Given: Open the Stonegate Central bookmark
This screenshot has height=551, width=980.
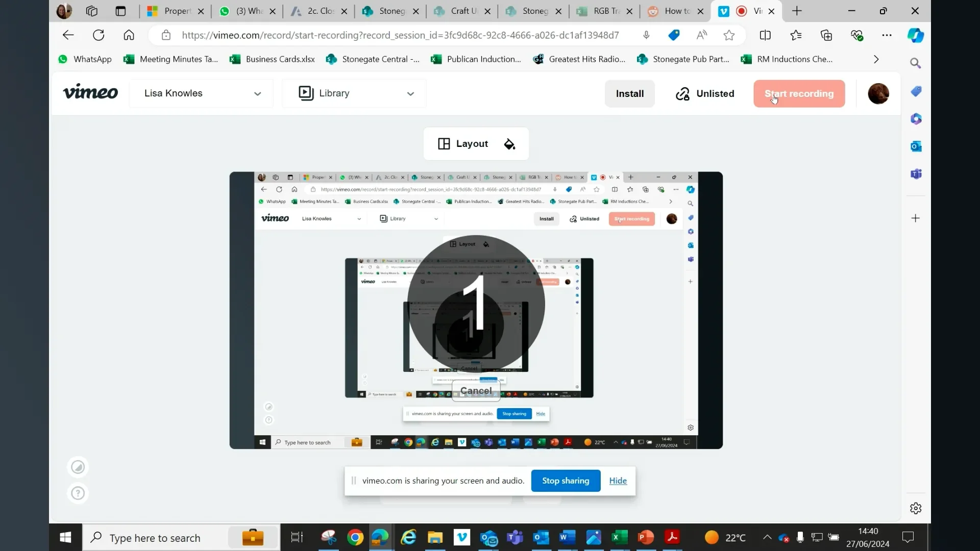Looking at the screenshot, I should (x=373, y=59).
